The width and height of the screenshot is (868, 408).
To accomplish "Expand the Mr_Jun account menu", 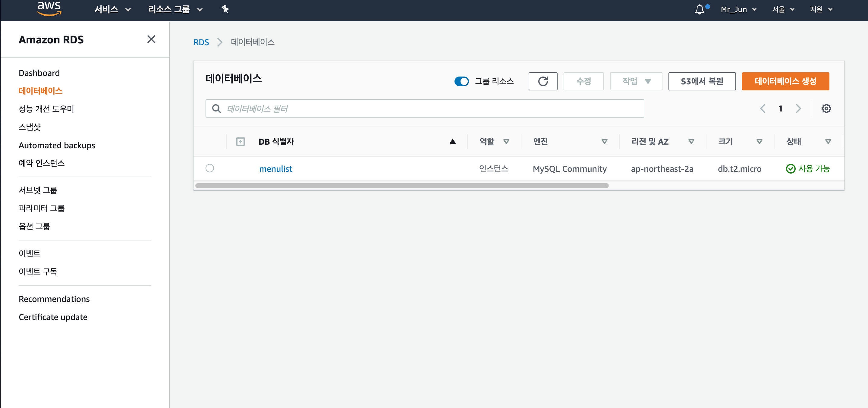I will tap(738, 9).
